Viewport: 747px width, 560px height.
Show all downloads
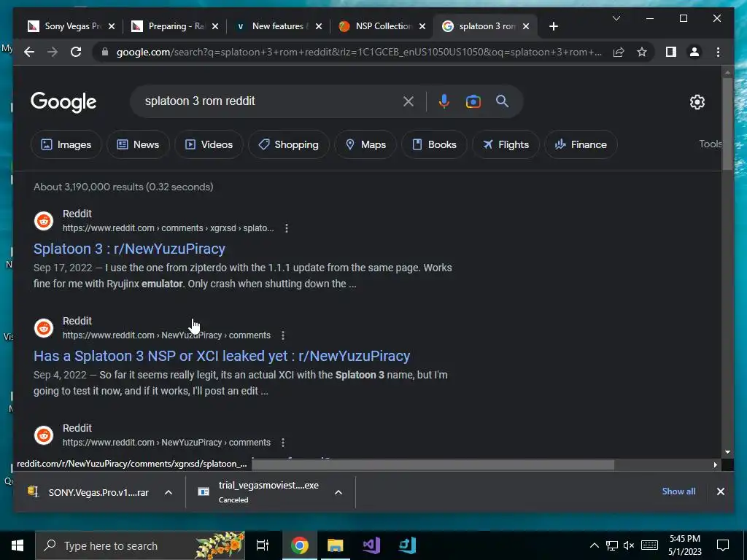coord(678,491)
